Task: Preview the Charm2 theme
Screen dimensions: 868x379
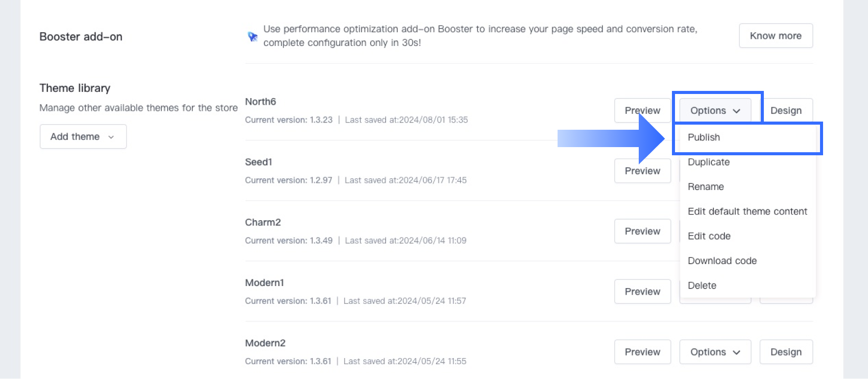Action: click(x=642, y=231)
